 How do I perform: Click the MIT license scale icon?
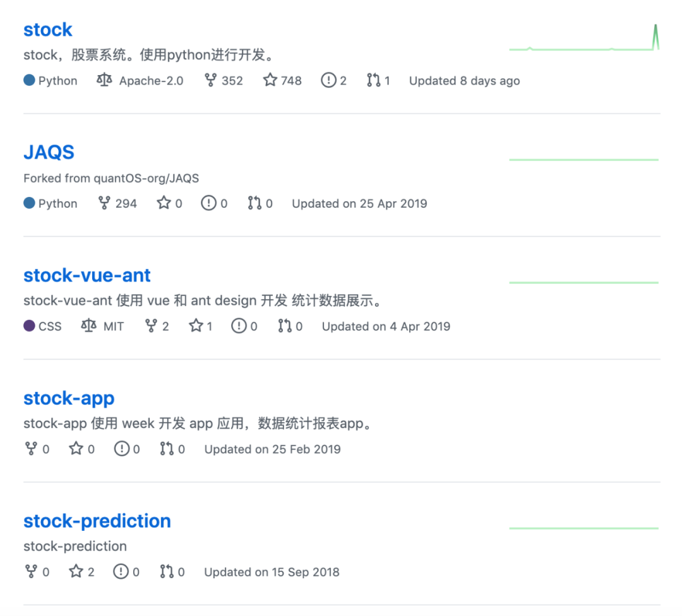tap(89, 326)
